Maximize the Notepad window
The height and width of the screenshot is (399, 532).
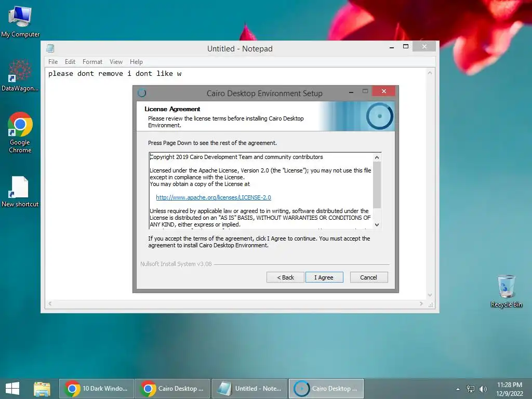pos(405,46)
